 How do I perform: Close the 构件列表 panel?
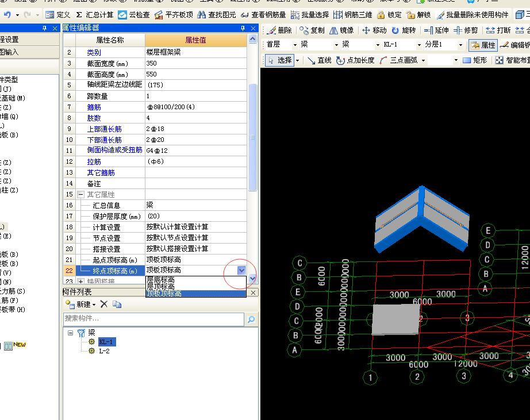(253, 292)
